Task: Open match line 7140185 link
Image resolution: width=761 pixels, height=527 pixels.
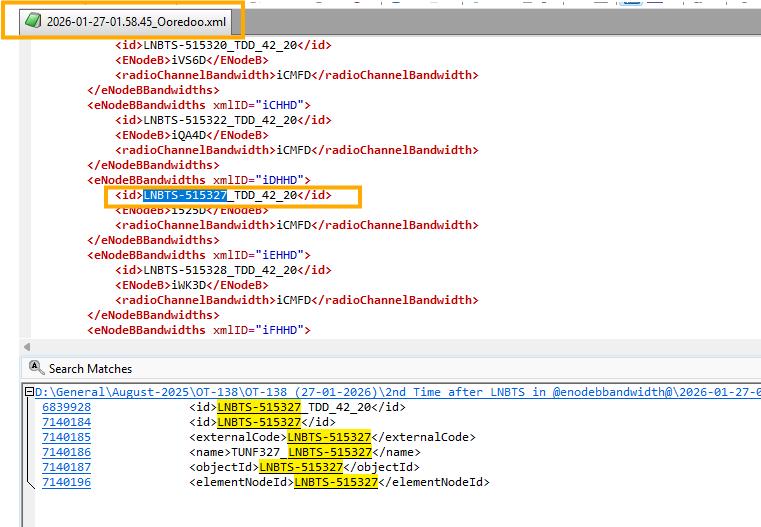Action: (x=64, y=437)
